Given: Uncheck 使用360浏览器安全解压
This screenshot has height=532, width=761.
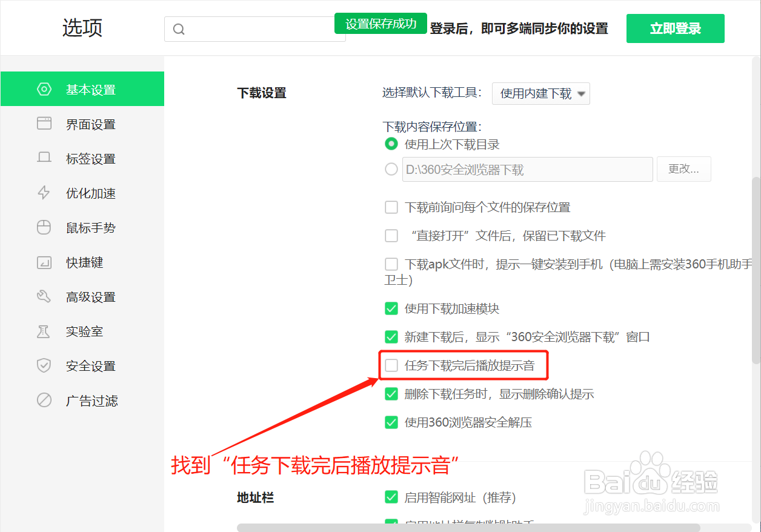Looking at the screenshot, I should click(391, 422).
